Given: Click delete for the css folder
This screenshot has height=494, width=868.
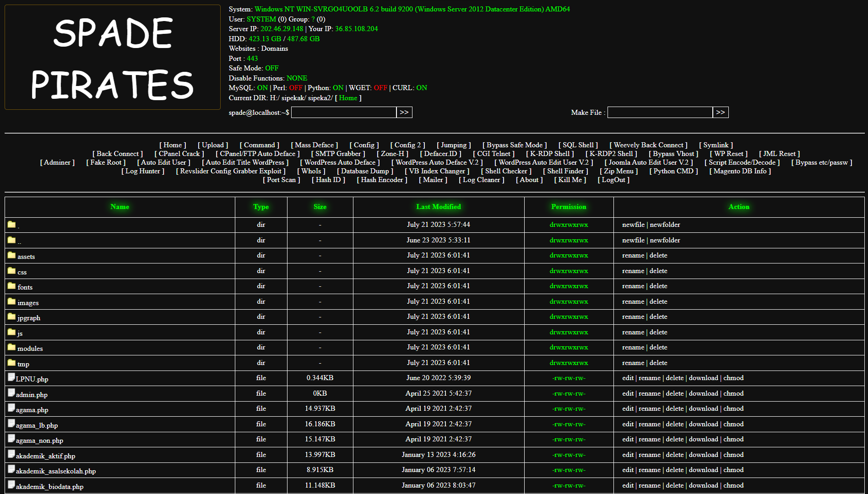Looking at the screenshot, I should tap(658, 271).
